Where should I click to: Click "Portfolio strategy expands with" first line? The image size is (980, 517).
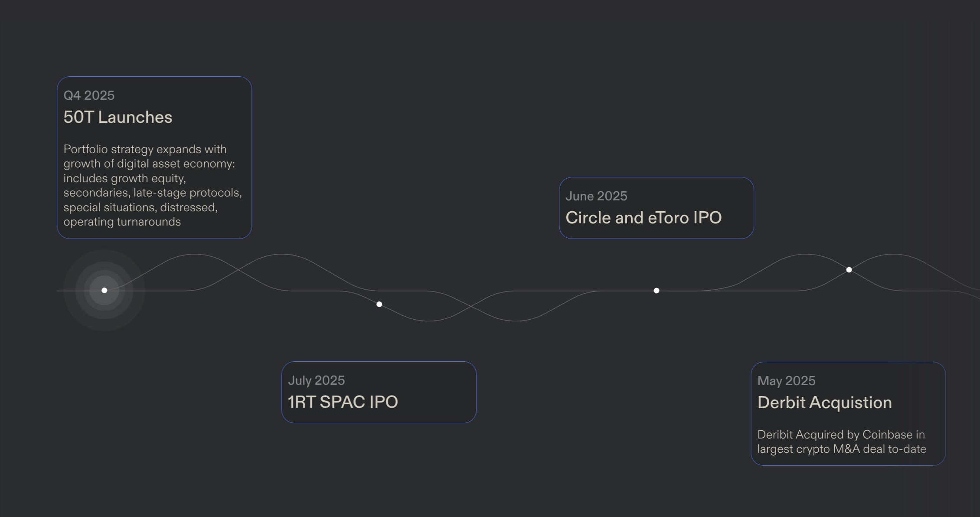pos(145,149)
